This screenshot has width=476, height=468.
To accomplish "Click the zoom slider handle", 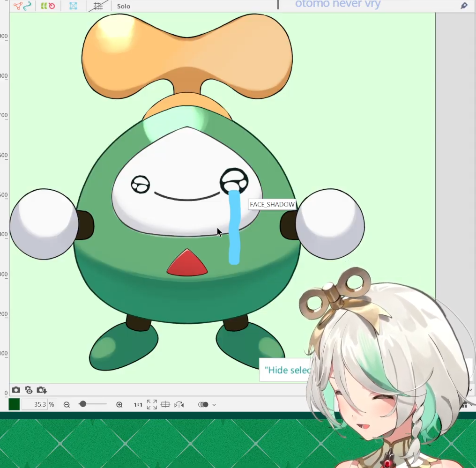I will pos(82,404).
